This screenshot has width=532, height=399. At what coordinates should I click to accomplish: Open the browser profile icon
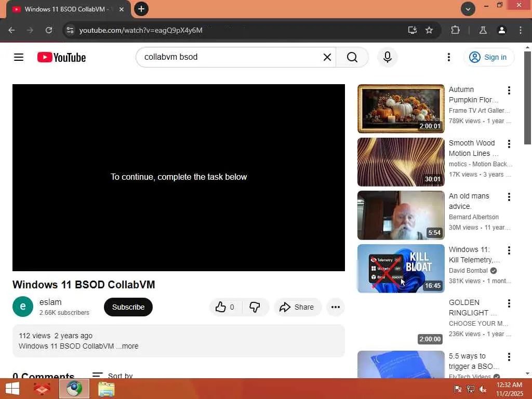(x=502, y=30)
